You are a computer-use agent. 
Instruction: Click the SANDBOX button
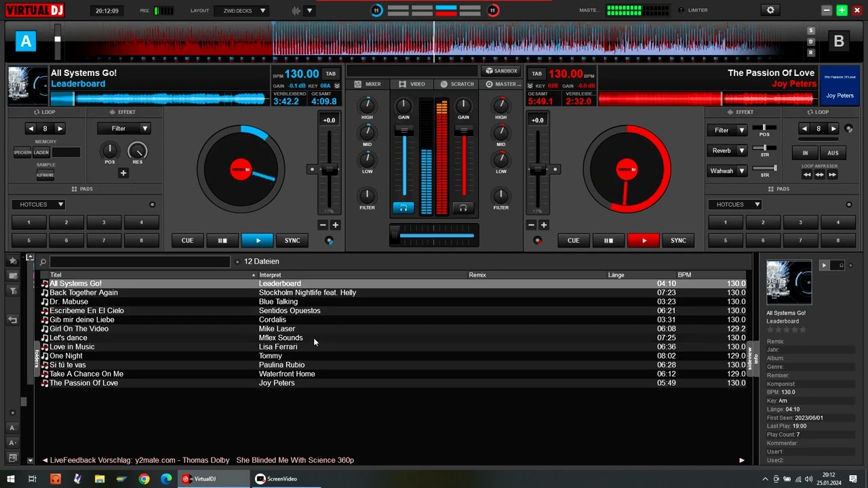(500, 70)
